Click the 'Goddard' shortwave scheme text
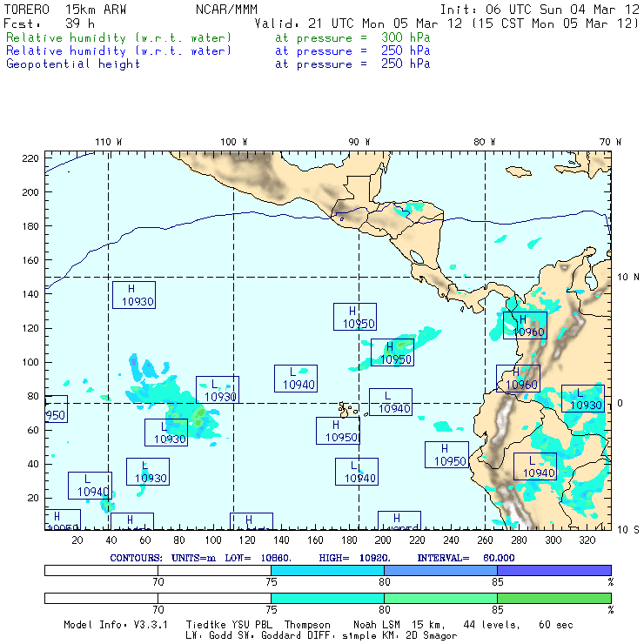Screen dimensions: 644x644 pyautogui.click(x=280, y=635)
